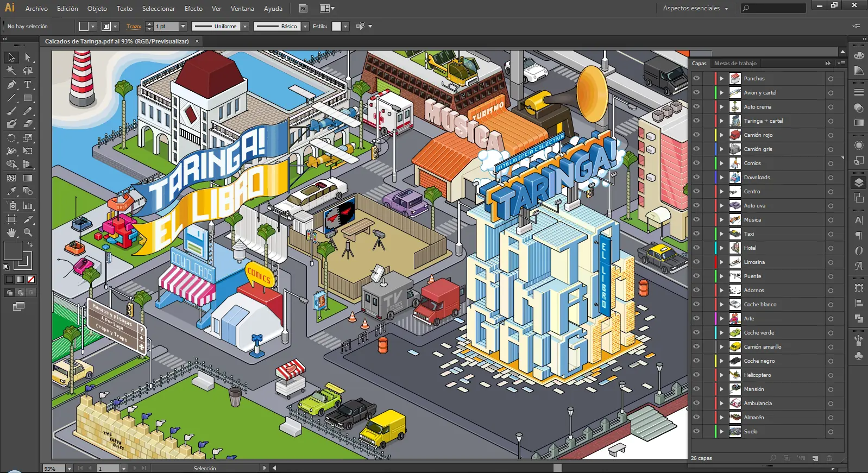The width and height of the screenshot is (868, 473).
Task: Select the Pencil tool
Action: [x=28, y=111]
